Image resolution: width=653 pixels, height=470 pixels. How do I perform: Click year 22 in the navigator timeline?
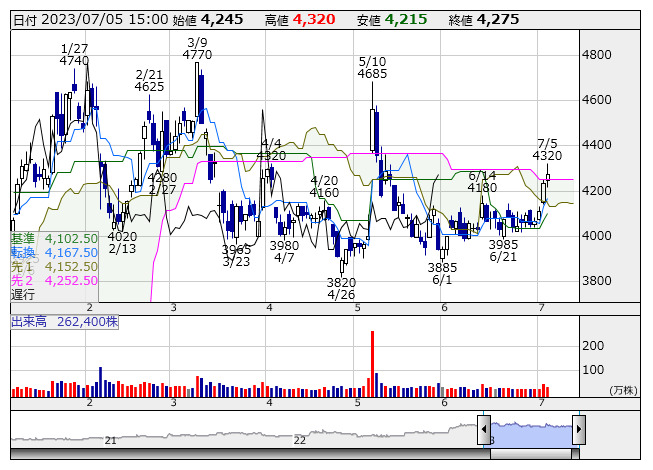tap(299, 440)
